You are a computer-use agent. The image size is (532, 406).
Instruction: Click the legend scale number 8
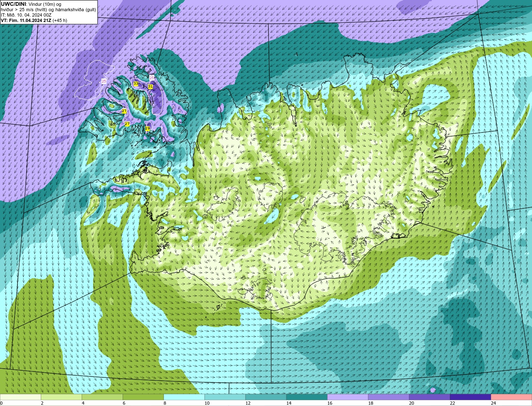point(165,403)
